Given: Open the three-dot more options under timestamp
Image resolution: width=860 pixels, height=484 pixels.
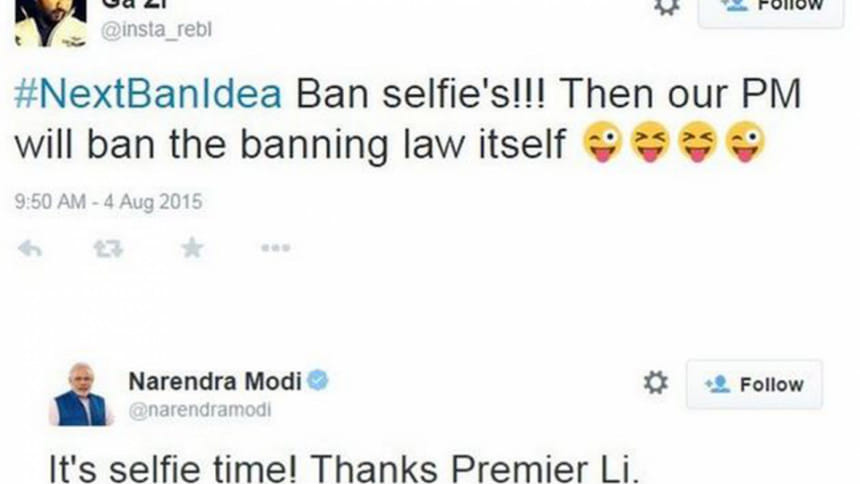Looking at the screenshot, I should click(275, 248).
